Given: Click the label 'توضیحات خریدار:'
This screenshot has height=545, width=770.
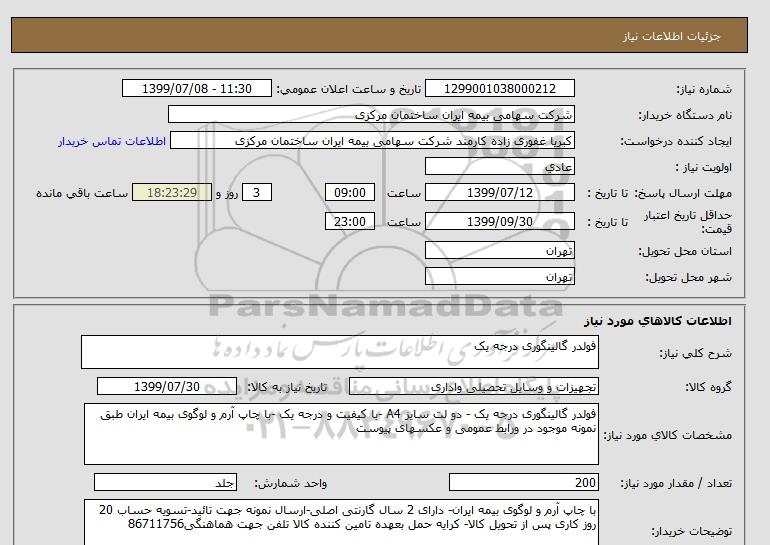Looking at the screenshot, I should coord(691,532).
